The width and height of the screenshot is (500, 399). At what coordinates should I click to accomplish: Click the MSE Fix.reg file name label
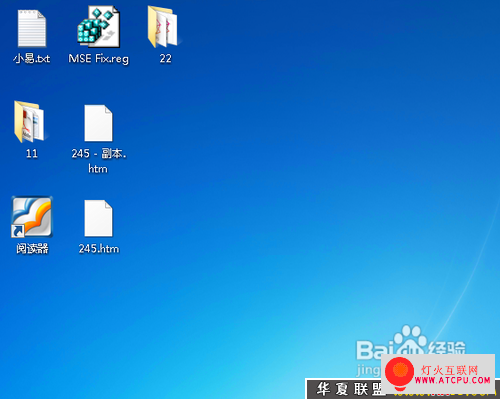(98, 59)
